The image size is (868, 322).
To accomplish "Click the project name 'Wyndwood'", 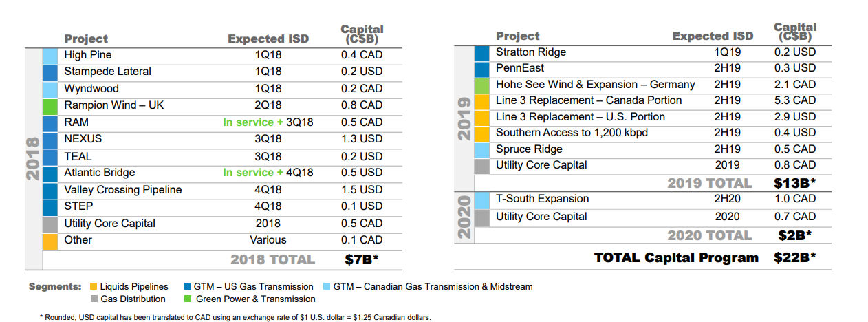I will click(x=91, y=89).
